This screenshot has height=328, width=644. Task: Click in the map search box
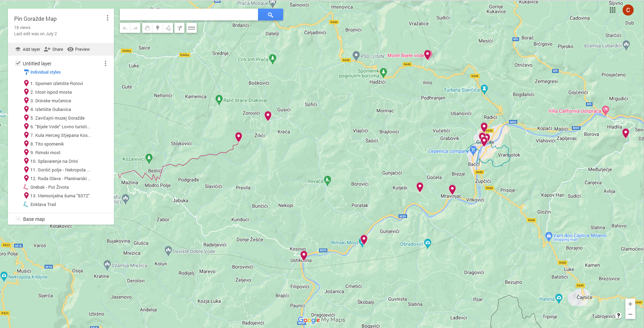click(189, 15)
